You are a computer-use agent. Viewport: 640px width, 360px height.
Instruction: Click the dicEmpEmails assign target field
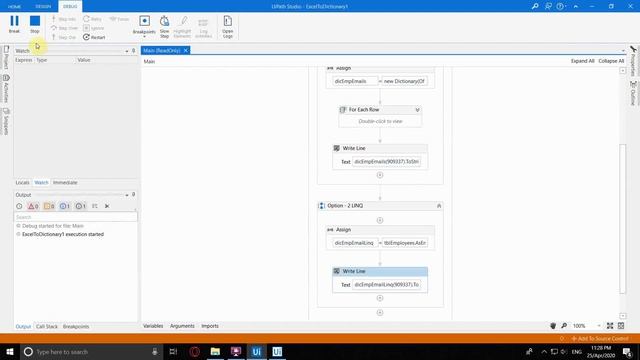click(355, 81)
